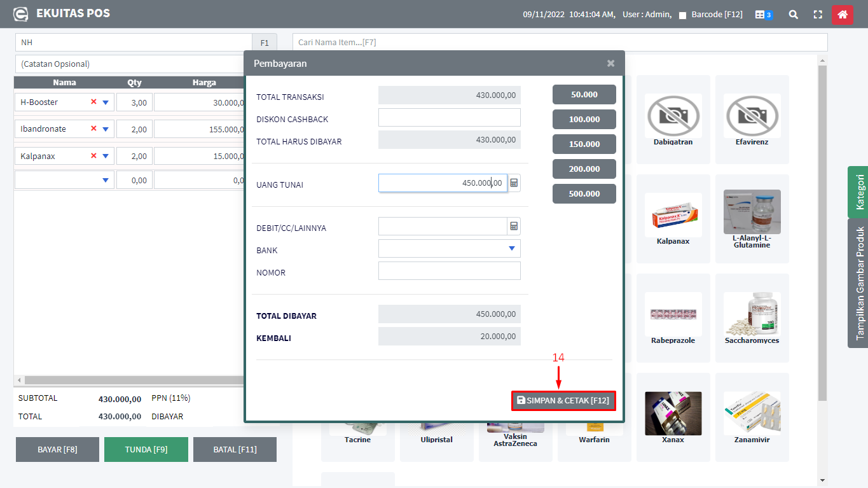Enable the Barcode [F12] checkbox
This screenshot has height=488, width=868.
click(x=682, y=15)
